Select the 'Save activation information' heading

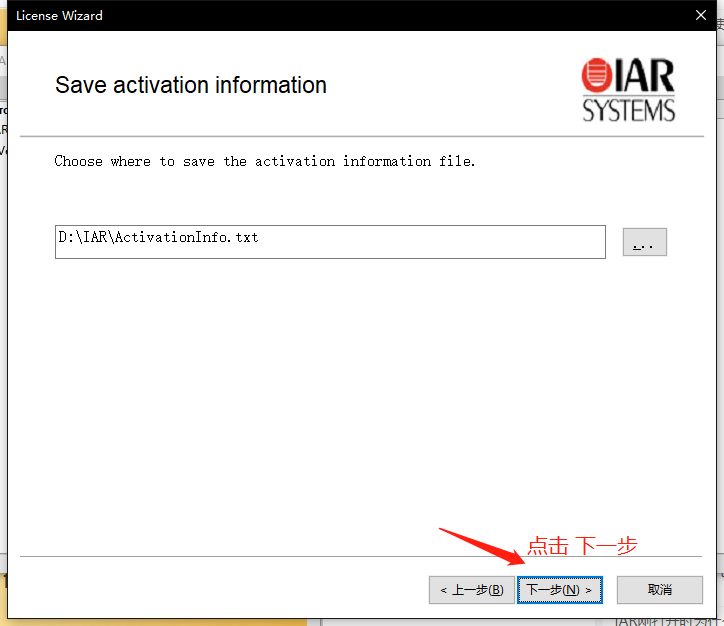coord(191,85)
